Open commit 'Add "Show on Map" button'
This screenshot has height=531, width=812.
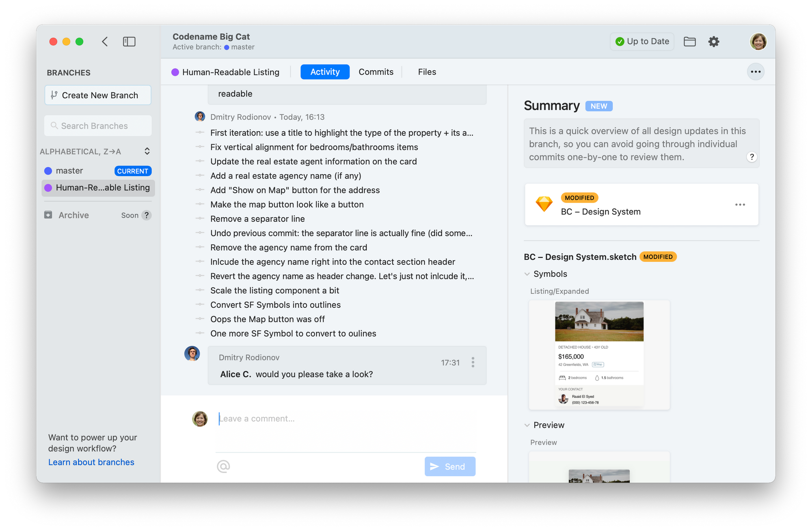click(x=295, y=190)
